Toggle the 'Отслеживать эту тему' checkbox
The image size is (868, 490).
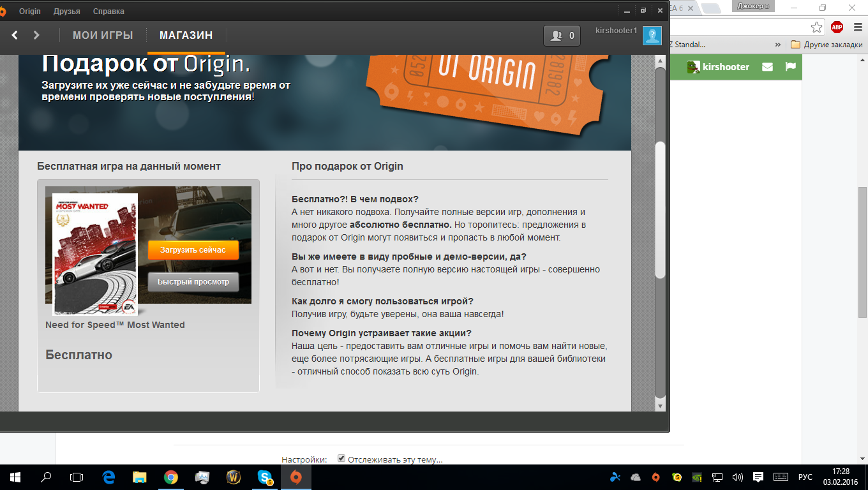coord(341,458)
